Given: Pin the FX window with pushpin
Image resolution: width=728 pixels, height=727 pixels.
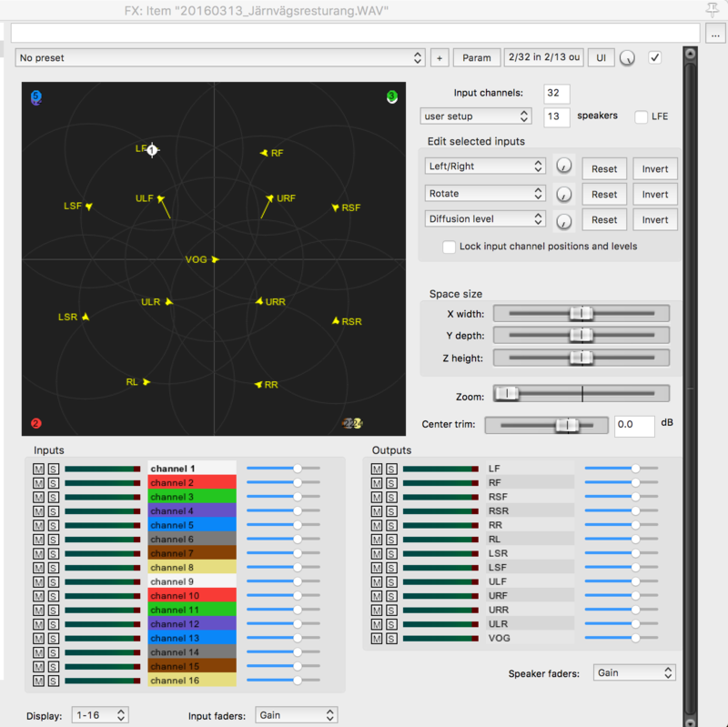Looking at the screenshot, I should coord(712,10).
